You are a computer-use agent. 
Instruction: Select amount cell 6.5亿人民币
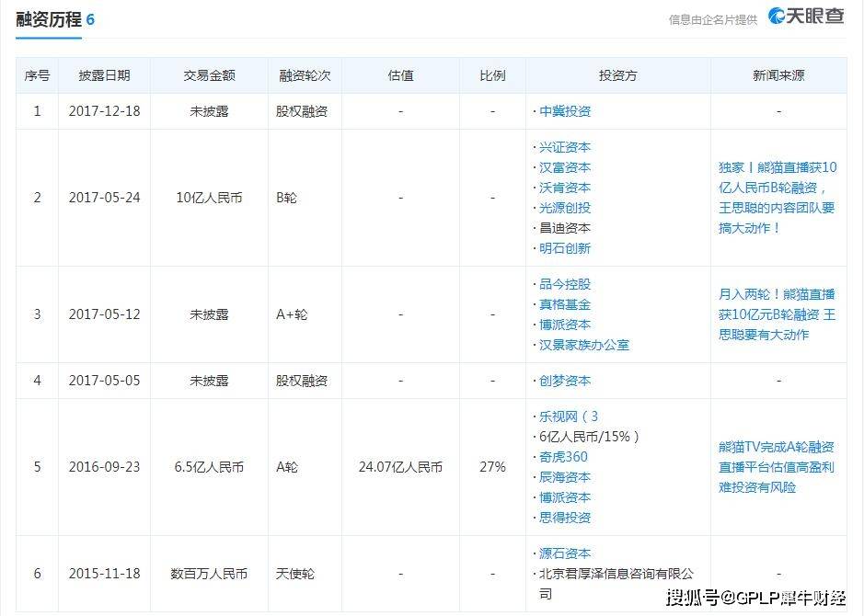pyautogui.click(x=209, y=467)
